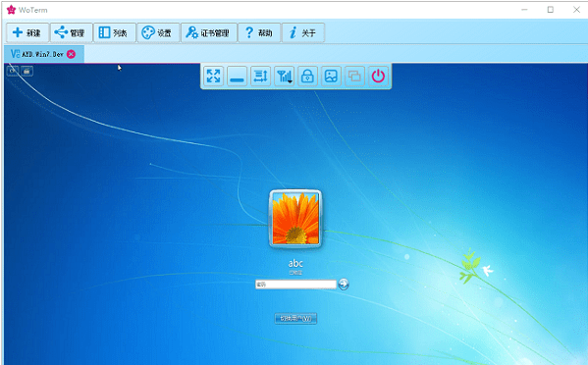Minimize the floating toolbar via bar icon
The width and height of the screenshot is (588, 365).
point(237,77)
